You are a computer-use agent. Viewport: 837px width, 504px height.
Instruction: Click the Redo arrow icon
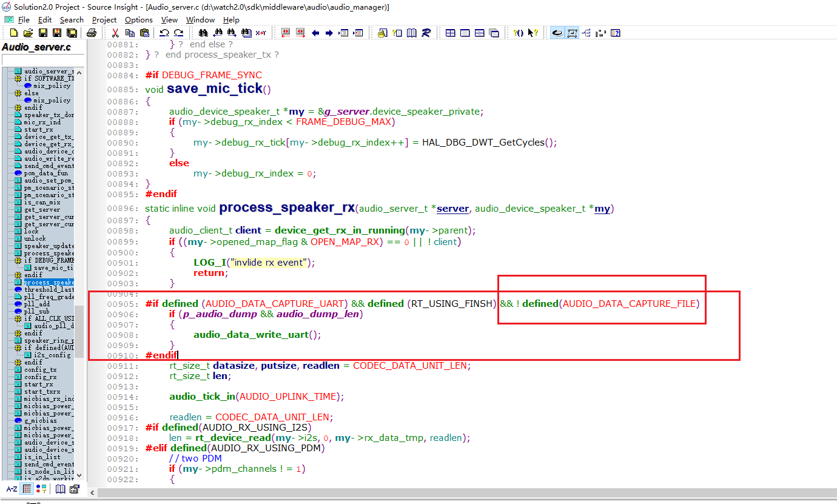(178, 33)
